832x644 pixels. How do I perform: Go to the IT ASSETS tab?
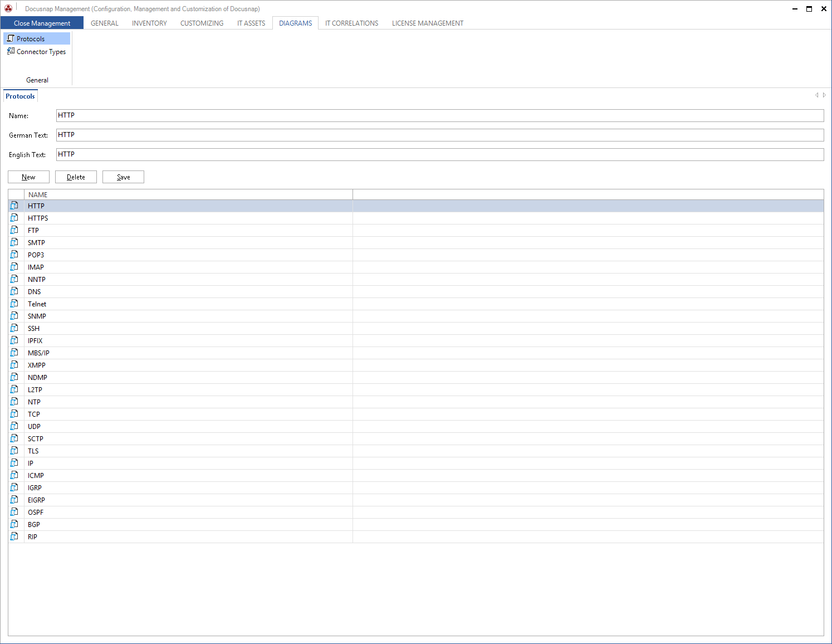point(251,23)
